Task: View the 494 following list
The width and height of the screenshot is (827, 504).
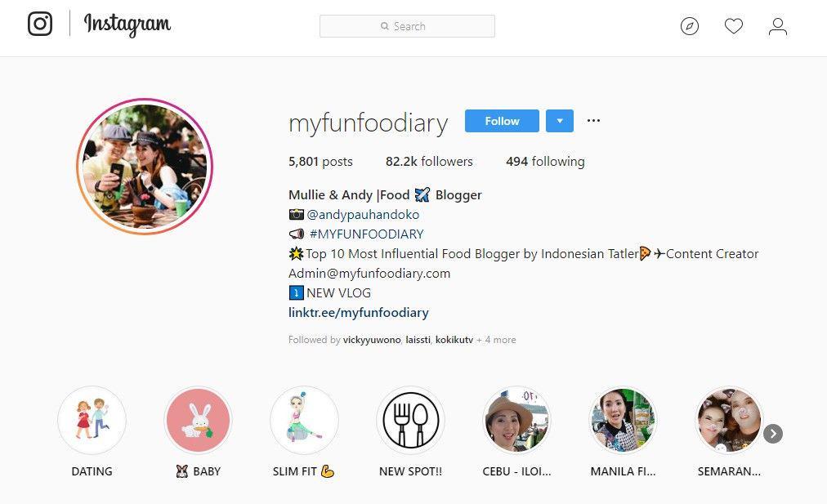Action: [545, 161]
